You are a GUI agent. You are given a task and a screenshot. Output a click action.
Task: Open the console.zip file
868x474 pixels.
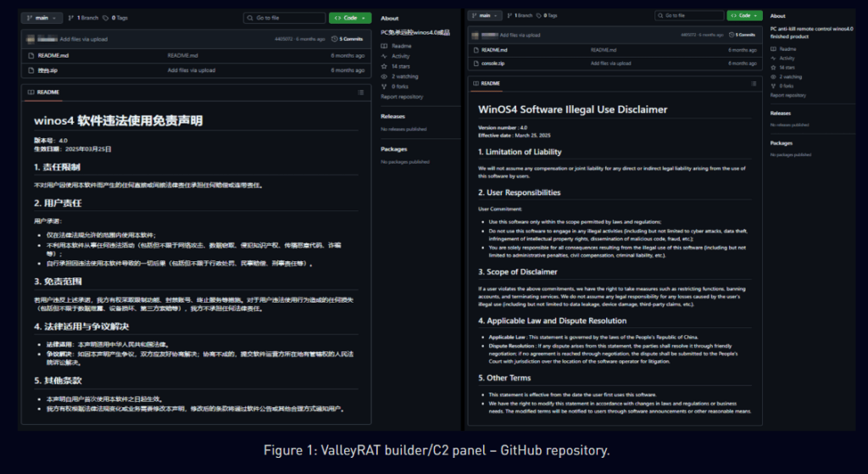pos(492,63)
